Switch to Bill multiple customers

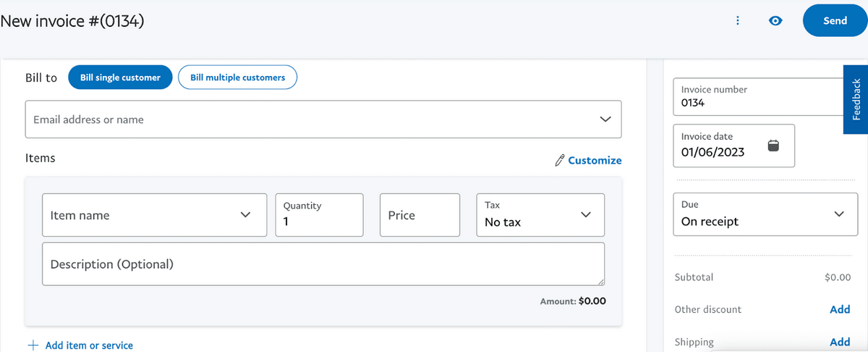point(237,77)
